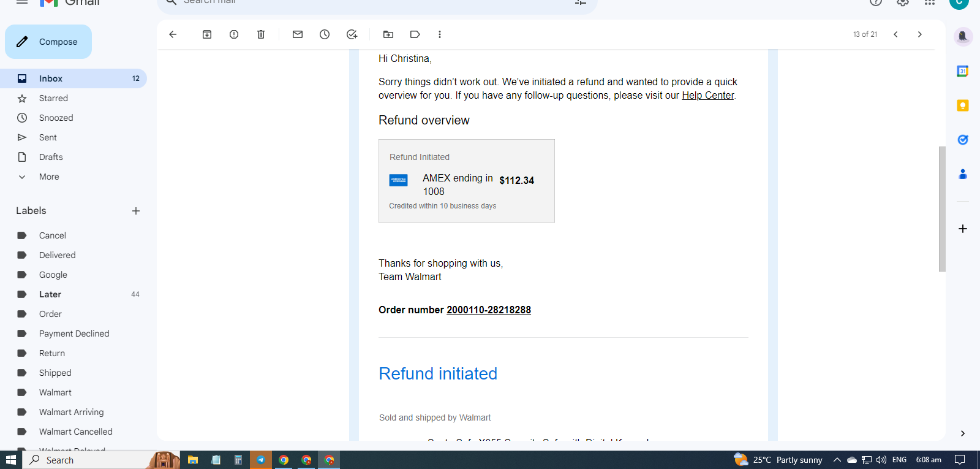980x469 pixels.
Task: Click the email vertical scrollbar
Action: pos(942,208)
